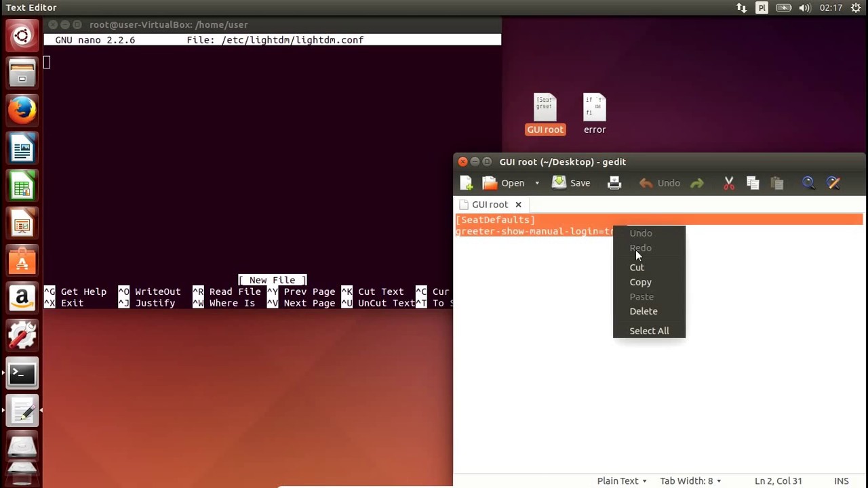Click the [SeatDefaults] line in gedit
Image resolution: width=868 pixels, height=488 pixels.
point(495,220)
